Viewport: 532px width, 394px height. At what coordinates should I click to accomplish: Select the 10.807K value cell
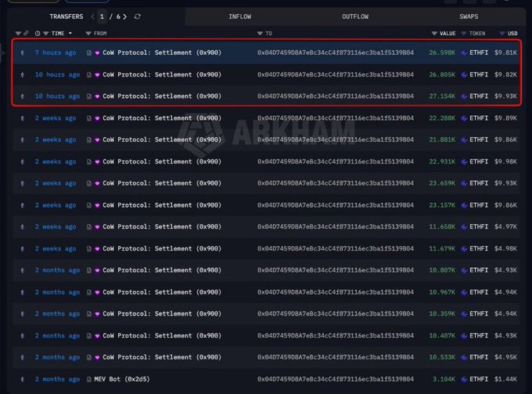(x=442, y=270)
